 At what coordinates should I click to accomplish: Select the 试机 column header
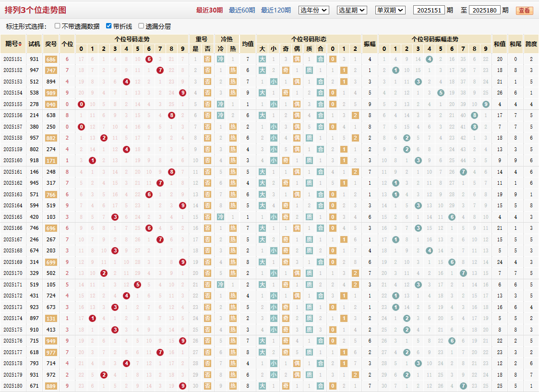pos(35,44)
